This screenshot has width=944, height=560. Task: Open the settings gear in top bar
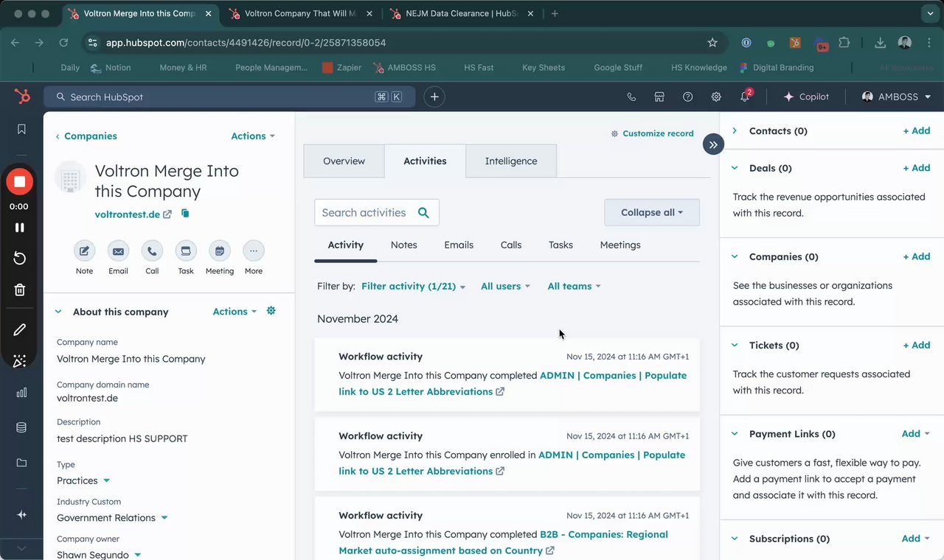pos(715,97)
